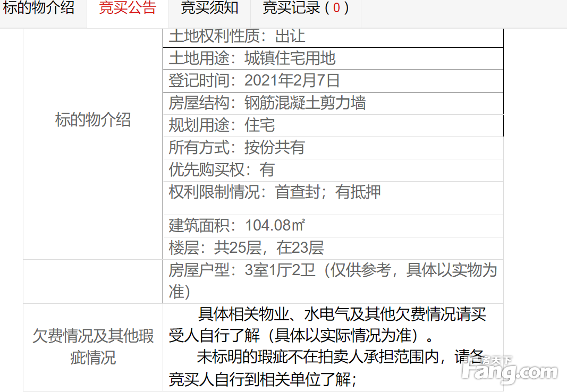Click the 标的物介绍 table row header
567x392 pixels.
[x=93, y=120]
